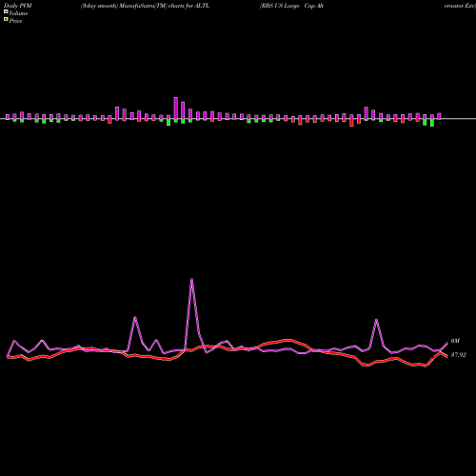The height and width of the screenshot is (476, 476).
Task: Click the Price legend color swatch
Action: pos(6,20)
